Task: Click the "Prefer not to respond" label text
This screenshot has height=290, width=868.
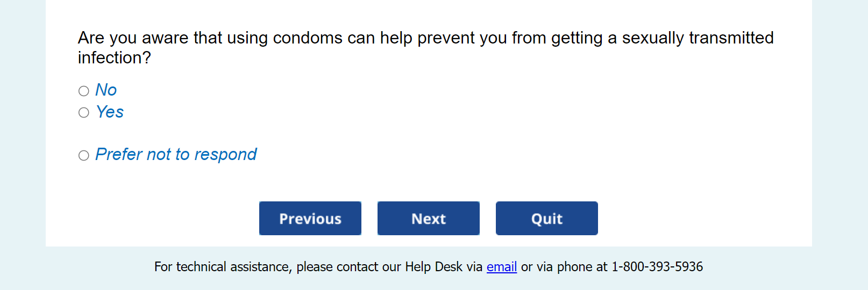Action: 176,155
